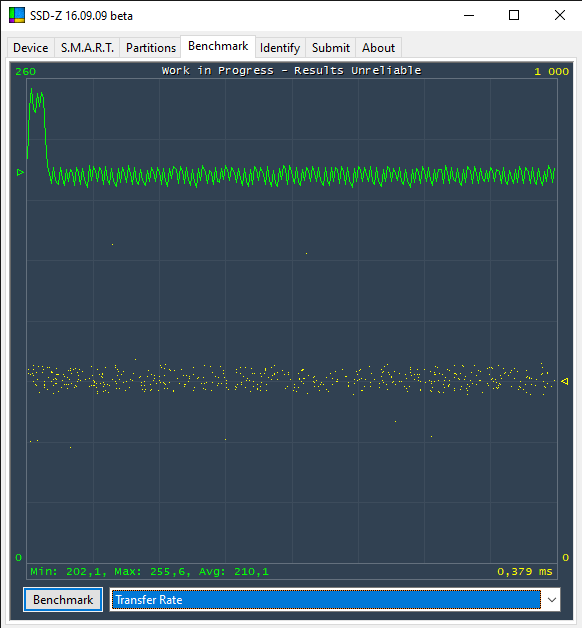The image size is (582, 628).
Task: Click the green 0 label at axis bottom
Action: click(x=18, y=558)
